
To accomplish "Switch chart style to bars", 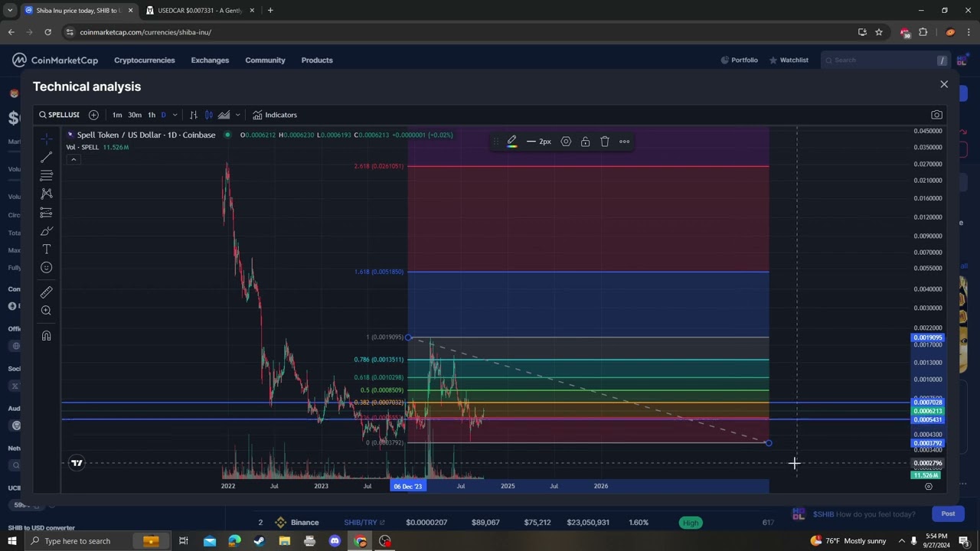I will click(x=194, y=115).
